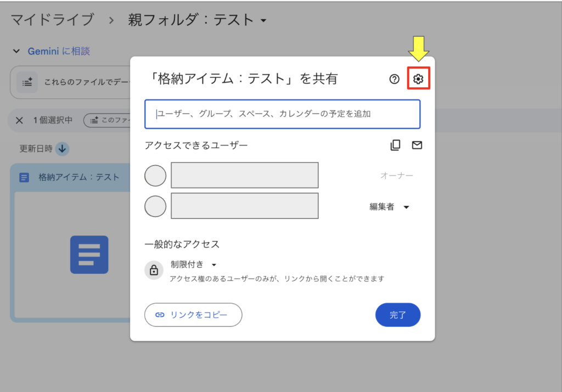Click the X to clear 1個選択中 selection

click(19, 120)
